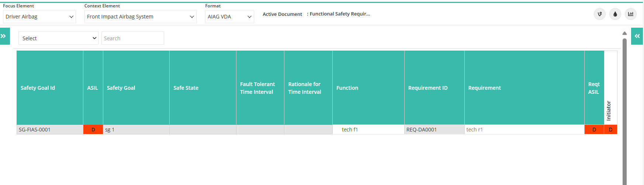Open the bar chart icon button
This screenshot has height=185, width=644.
point(631,14)
